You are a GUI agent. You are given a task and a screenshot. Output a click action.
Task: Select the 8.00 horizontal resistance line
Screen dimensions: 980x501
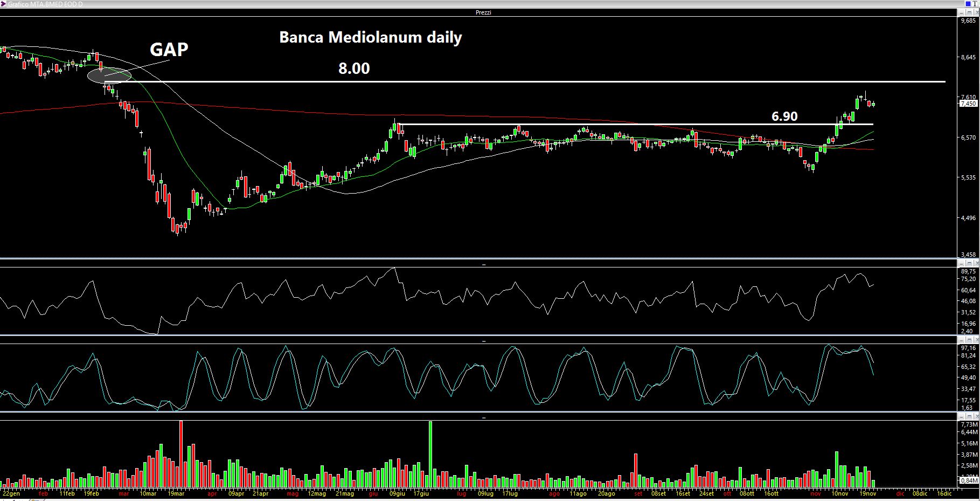(x=525, y=81)
